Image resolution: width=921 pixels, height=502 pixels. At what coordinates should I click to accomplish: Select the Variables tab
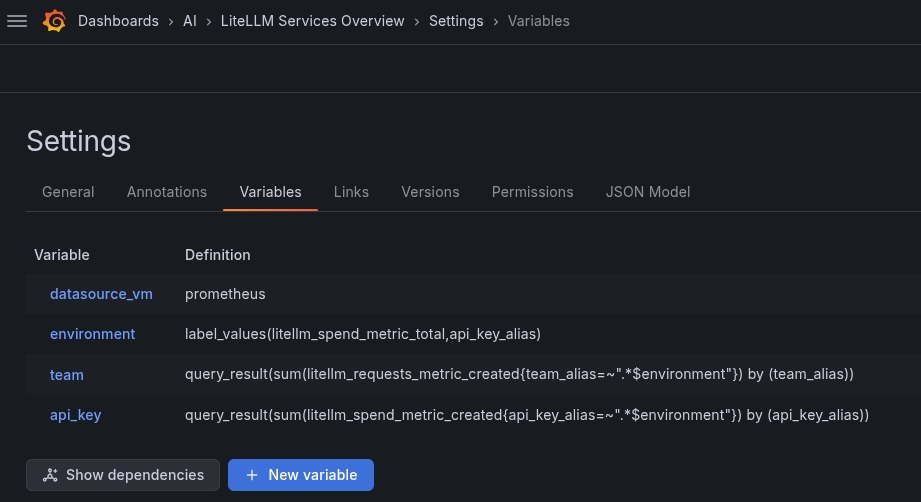tap(270, 192)
